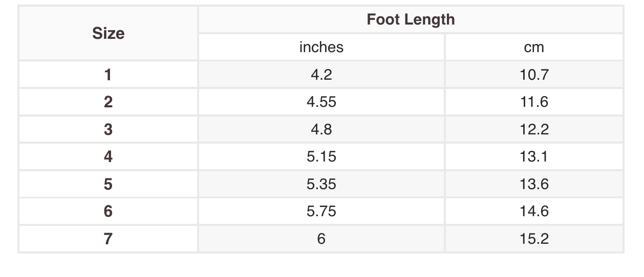This screenshot has height=277, width=644.
Task: Click the 14.6 cm value
Action: [x=534, y=211]
